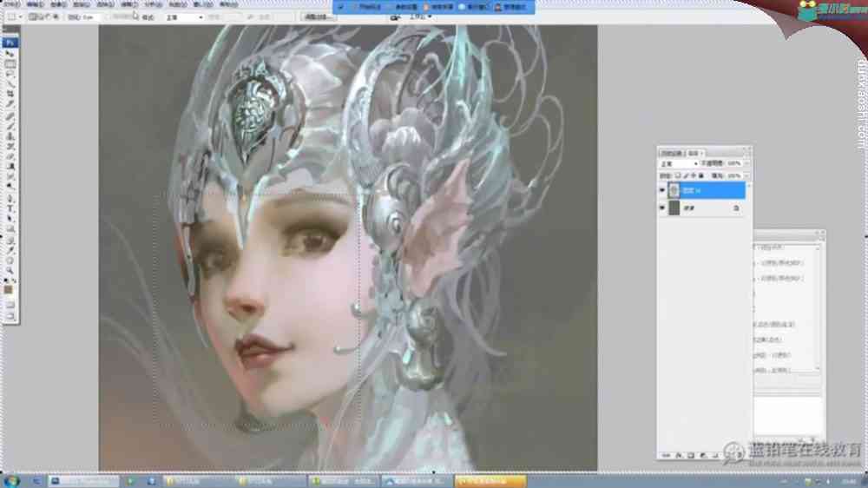This screenshot has height=488, width=868.
Task: Select the Crop tool
Action: (10, 94)
